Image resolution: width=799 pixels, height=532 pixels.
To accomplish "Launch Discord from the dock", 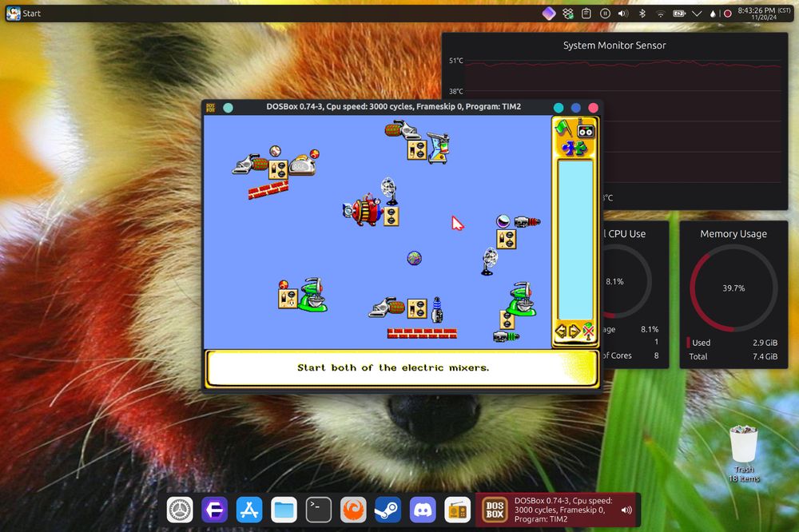I will click(x=423, y=510).
